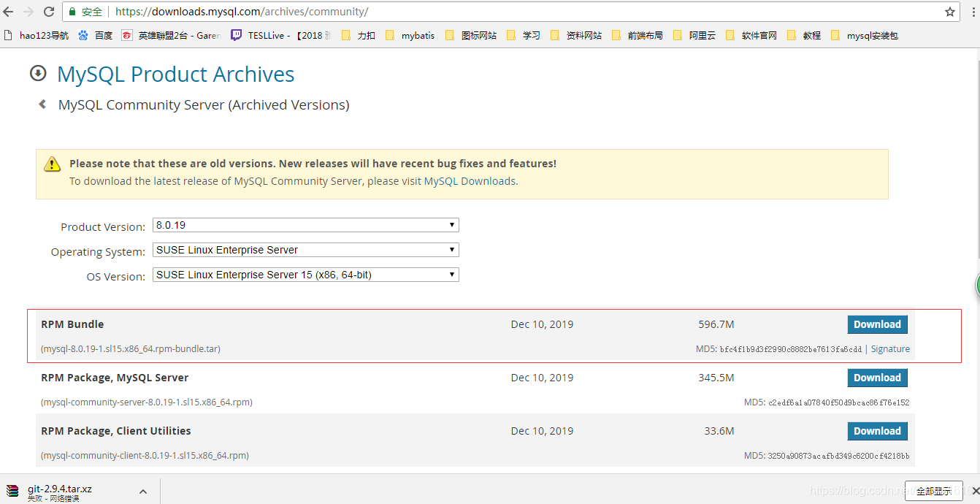Click the Signature link for RPM Bundle
The width and height of the screenshot is (980, 504).
[890, 348]
